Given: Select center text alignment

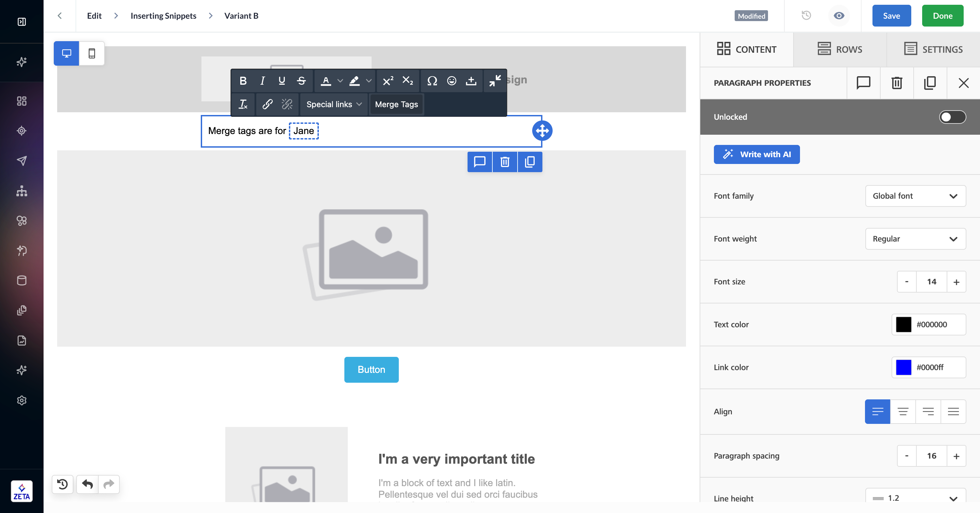Looking at the screenshot, I should pos(903,412).
